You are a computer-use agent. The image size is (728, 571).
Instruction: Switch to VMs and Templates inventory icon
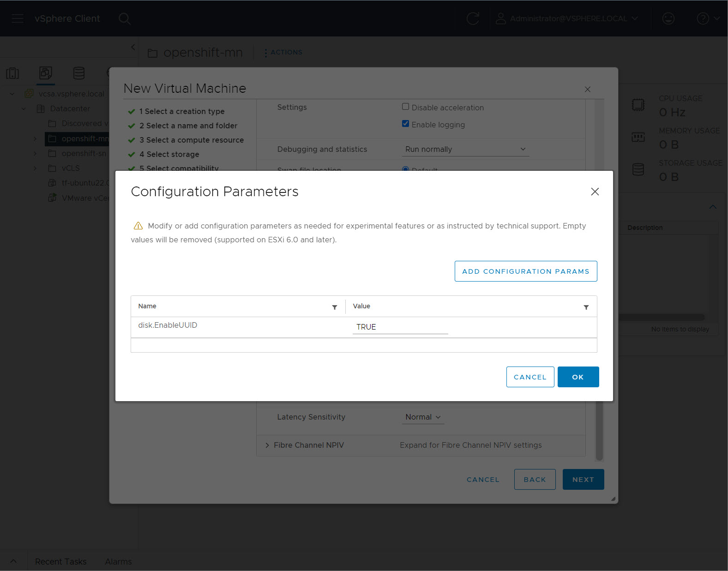pos(46,73)
